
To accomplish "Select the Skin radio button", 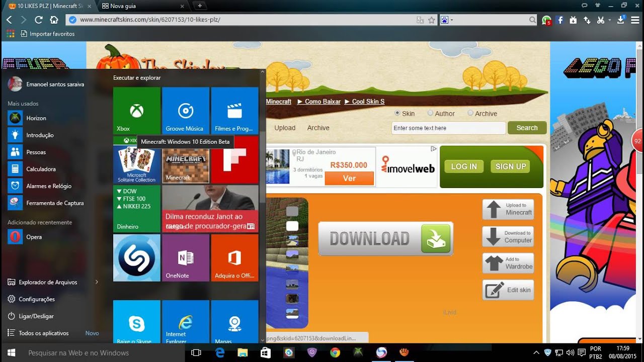I will pyautogui.click(x=397, y=113).
